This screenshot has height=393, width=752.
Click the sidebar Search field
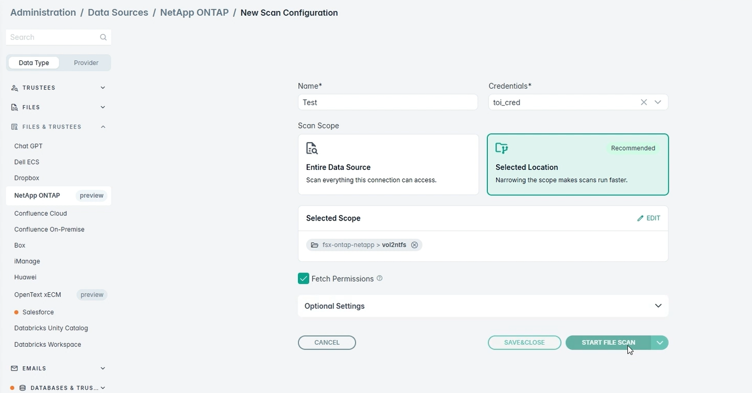(59, 37)
